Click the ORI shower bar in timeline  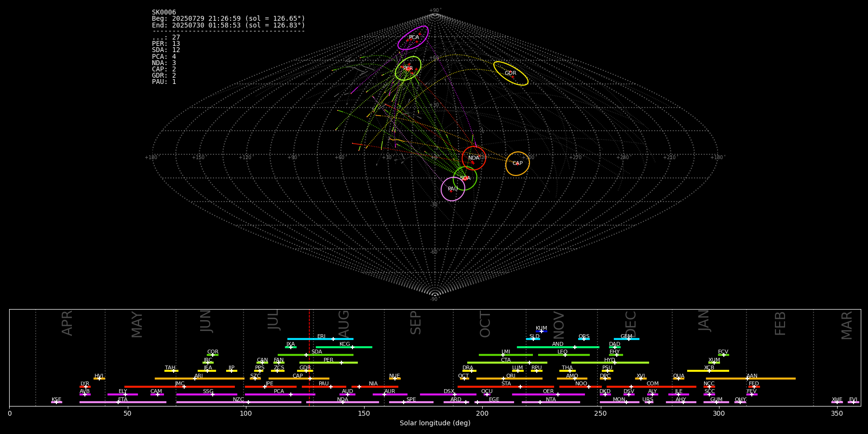tap(510, 379)
